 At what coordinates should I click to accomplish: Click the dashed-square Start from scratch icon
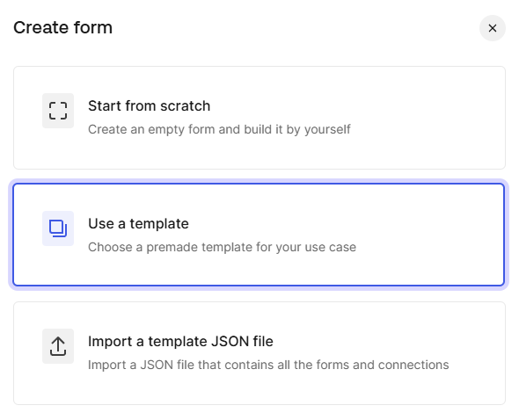pos(58,111)
